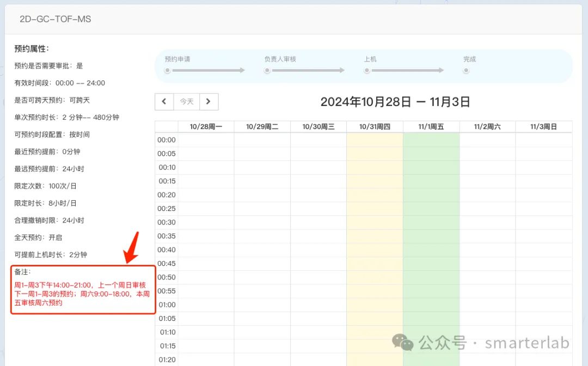The width and height of the screenshot is (588, 366).
Task: Click the 可提前上机时长：2分钟 line
Action: (51, 255)
